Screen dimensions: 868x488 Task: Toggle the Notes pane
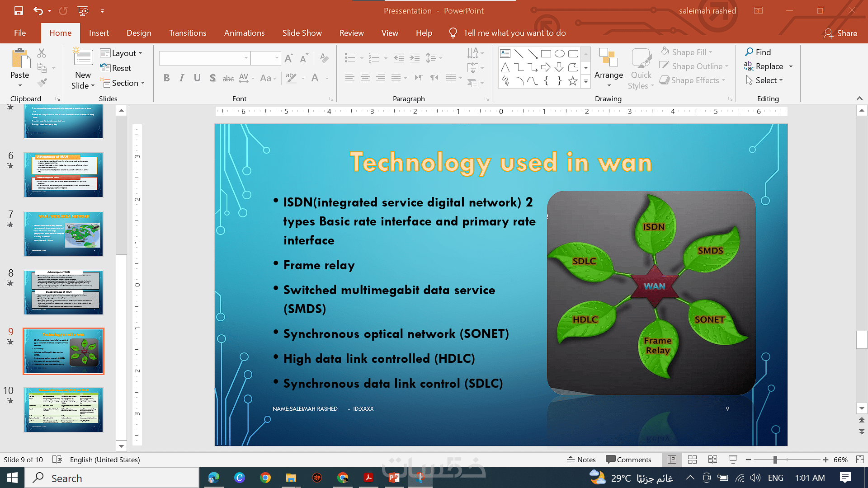[581, 460]
